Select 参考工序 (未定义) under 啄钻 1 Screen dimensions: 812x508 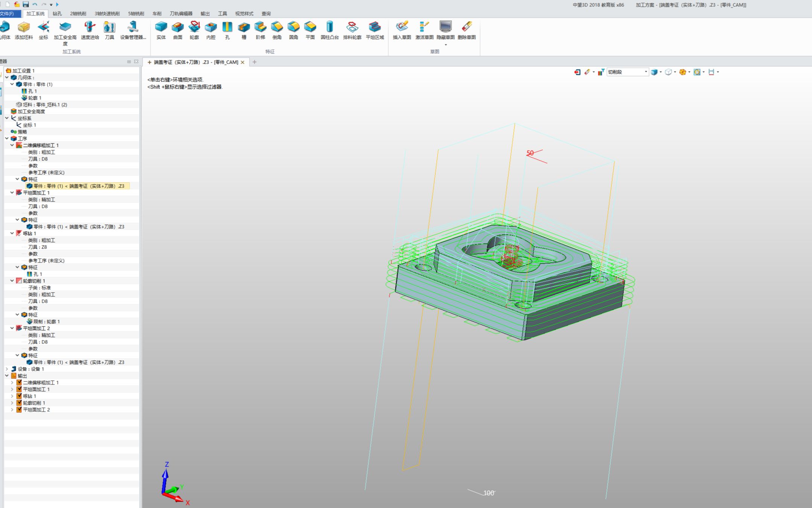(x=46, y=260)
